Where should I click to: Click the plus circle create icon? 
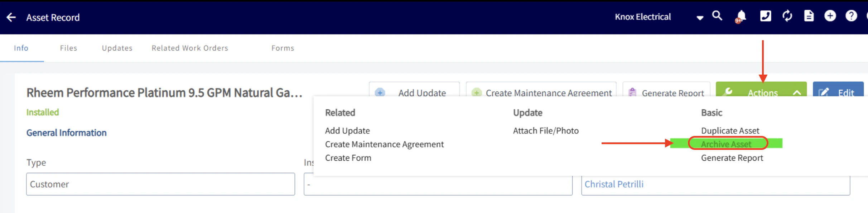click(830, 16)
